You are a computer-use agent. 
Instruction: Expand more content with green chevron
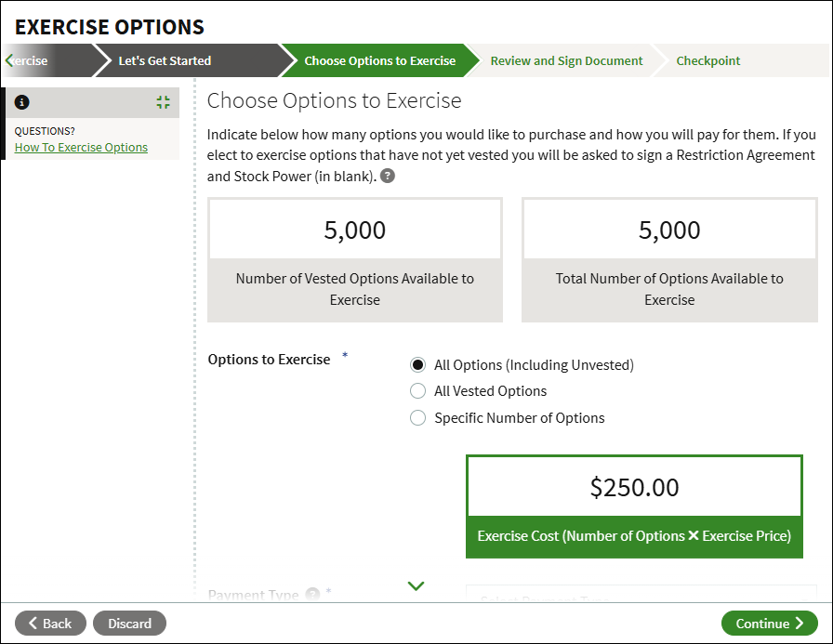click(416, 585)
